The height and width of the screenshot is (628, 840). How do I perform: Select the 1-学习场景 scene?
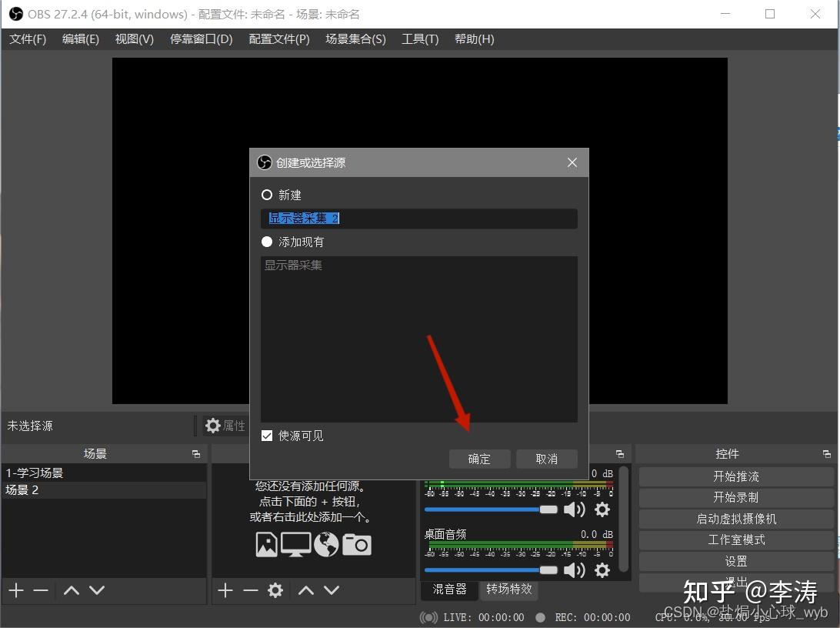(104, 473)
